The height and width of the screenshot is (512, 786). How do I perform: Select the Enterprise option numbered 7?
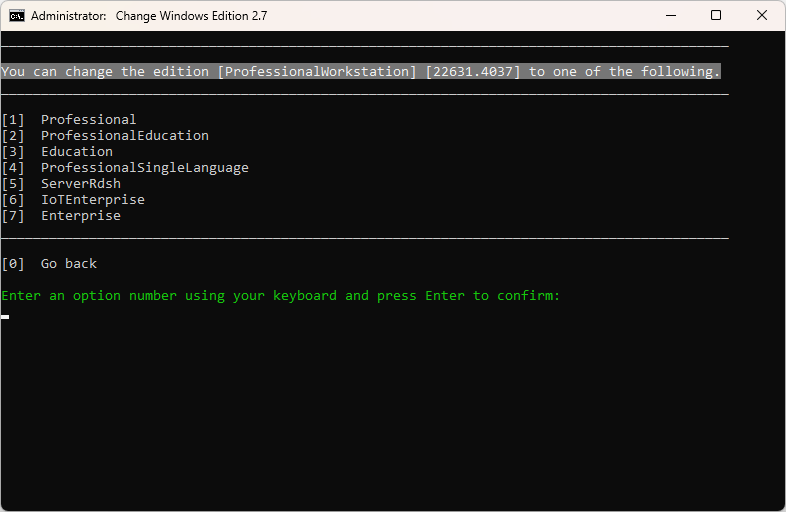pos(80,216)
